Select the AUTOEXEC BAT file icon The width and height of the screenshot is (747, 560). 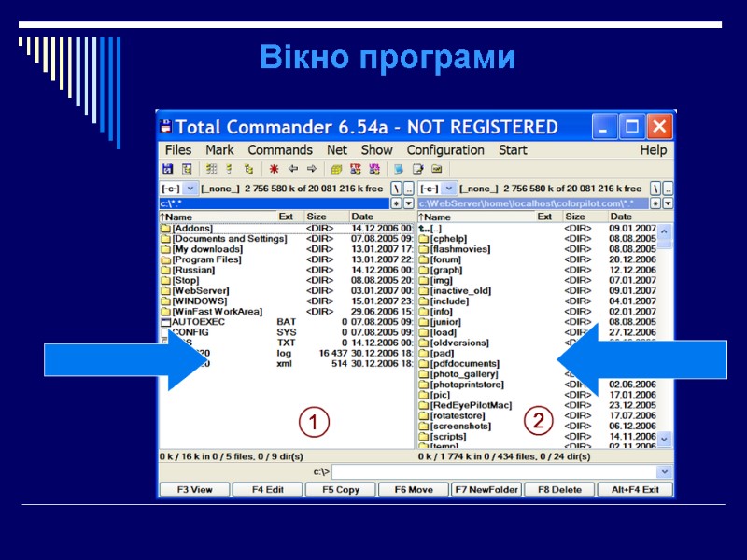click(165, 322)
